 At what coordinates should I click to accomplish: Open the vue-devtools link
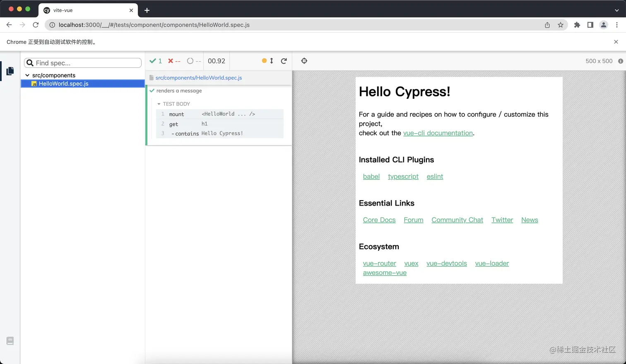(447, 263)
